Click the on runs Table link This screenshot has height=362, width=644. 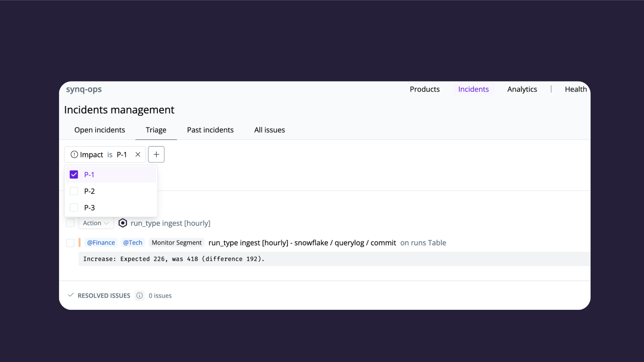(423, 242)
